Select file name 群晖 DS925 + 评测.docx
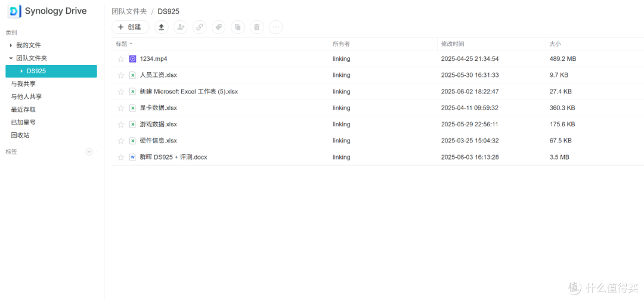Viewport: 644px width, 301px height. coord(174,157)
